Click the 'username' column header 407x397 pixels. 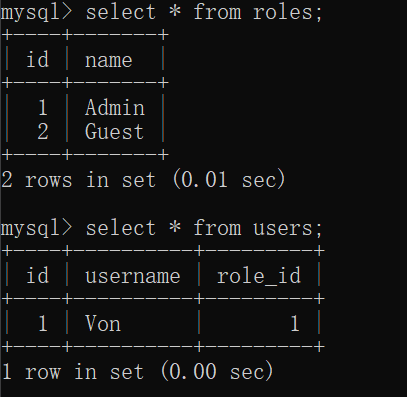pyautogui.click(x=133, y=277)
